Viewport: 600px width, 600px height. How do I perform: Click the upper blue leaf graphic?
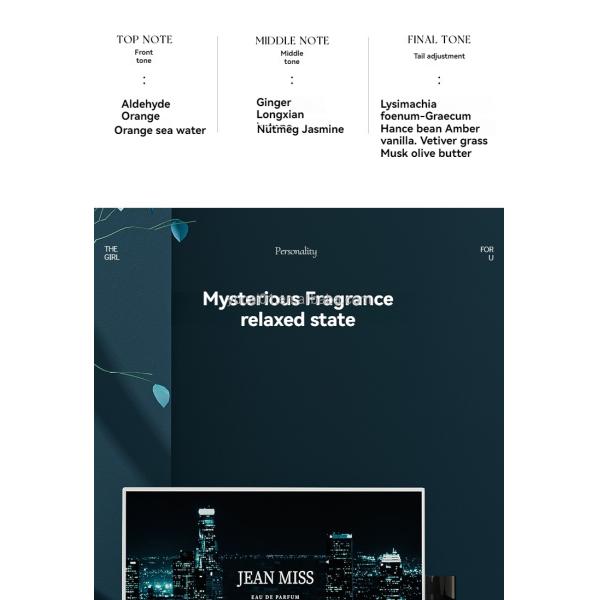(179, 230)
